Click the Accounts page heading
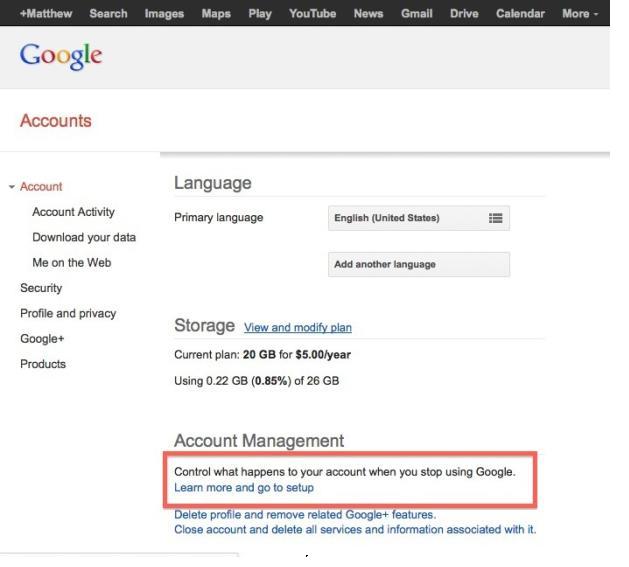This screenshot has height=567, width=629. click(56, 121)
